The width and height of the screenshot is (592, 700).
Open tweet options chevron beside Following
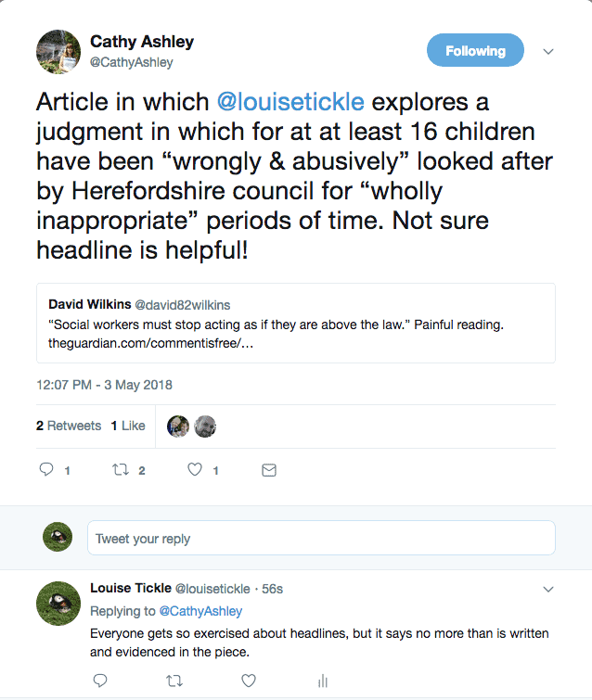pyautogui.click(x=548, y=51)
